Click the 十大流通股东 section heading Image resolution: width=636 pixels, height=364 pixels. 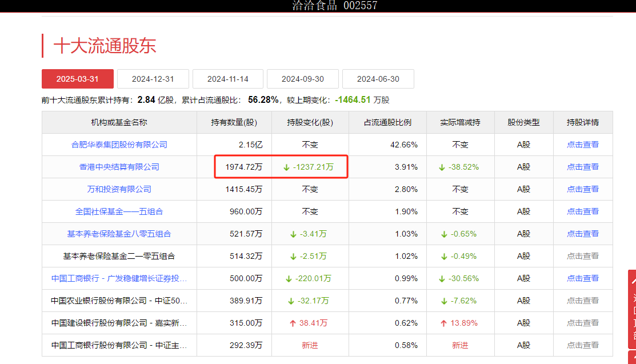click(x=105, y=46)
